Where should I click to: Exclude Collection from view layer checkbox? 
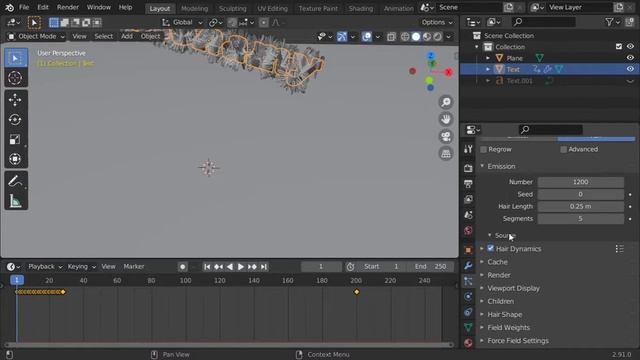619,47
